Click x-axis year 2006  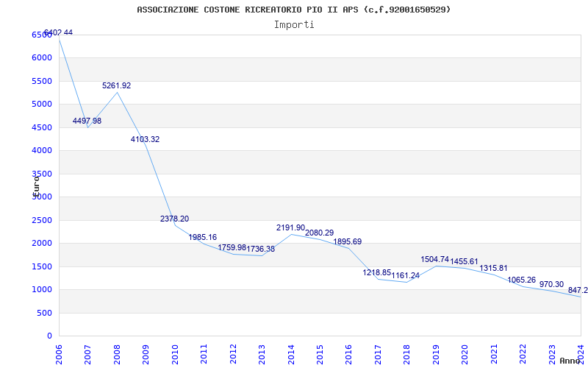[59, 354]
